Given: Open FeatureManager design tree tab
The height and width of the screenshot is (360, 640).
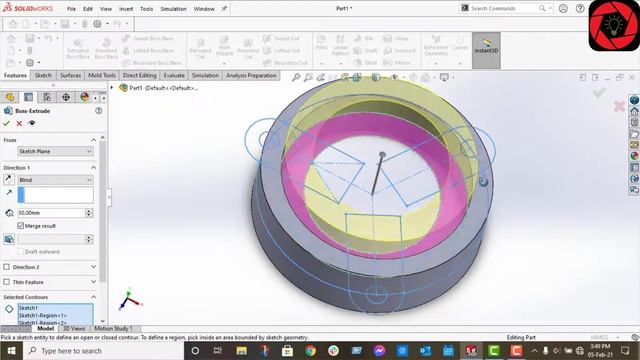Looking at the screenshot, I should point(10,97).
